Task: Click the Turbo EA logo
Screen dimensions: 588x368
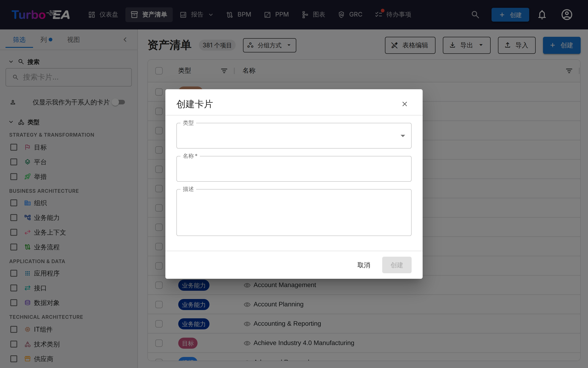Action: point(41,14)
